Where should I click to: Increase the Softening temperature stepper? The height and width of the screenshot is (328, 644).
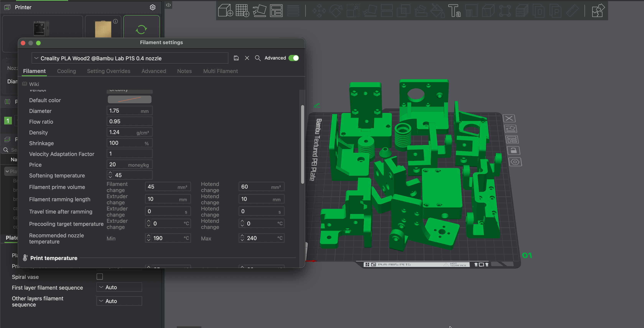click(x=110, y=173)
